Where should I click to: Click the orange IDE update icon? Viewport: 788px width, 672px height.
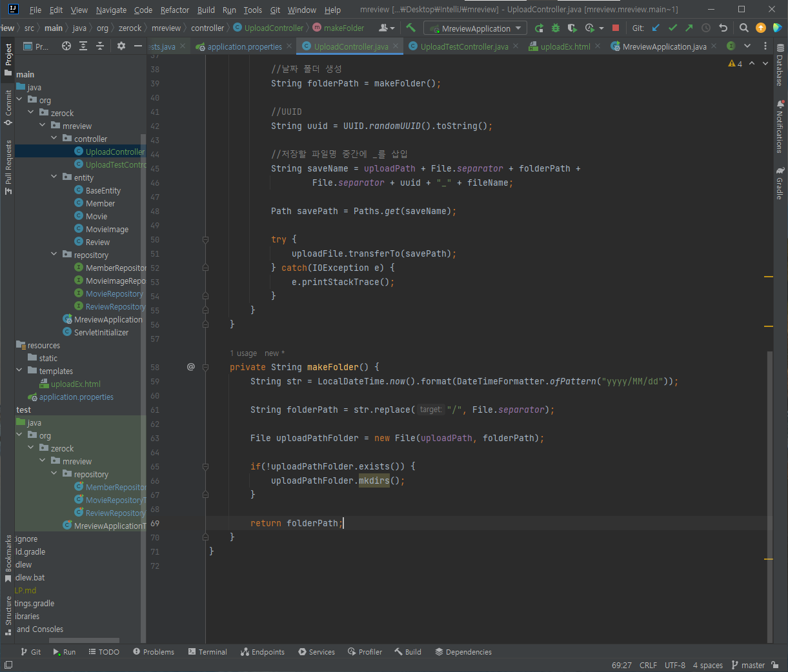[761, 28]
